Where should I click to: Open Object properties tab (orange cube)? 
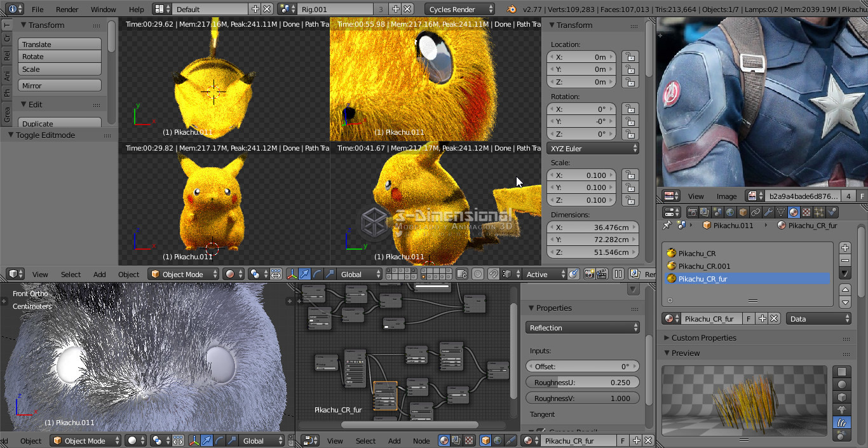click(743, 212)
